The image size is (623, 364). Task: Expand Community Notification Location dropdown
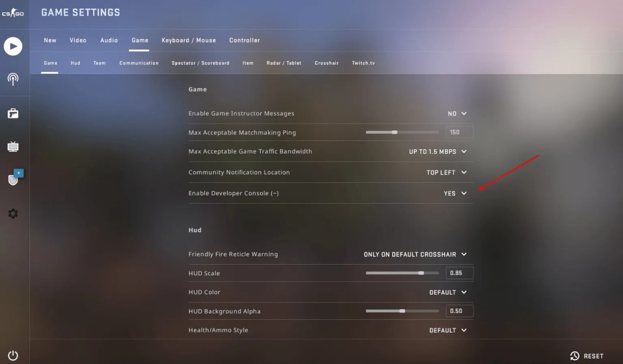[x=447, y=172]
